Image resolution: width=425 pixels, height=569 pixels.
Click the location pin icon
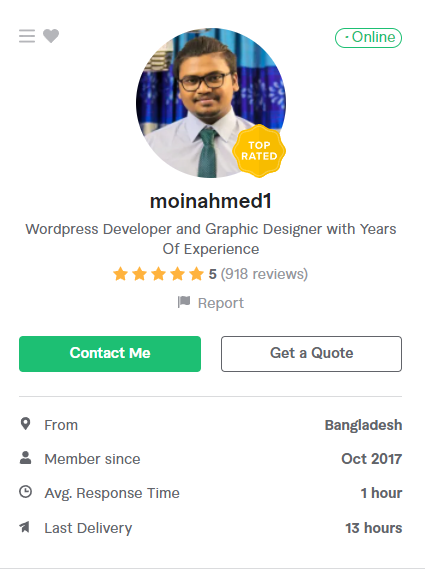click(x=25, y=424)
